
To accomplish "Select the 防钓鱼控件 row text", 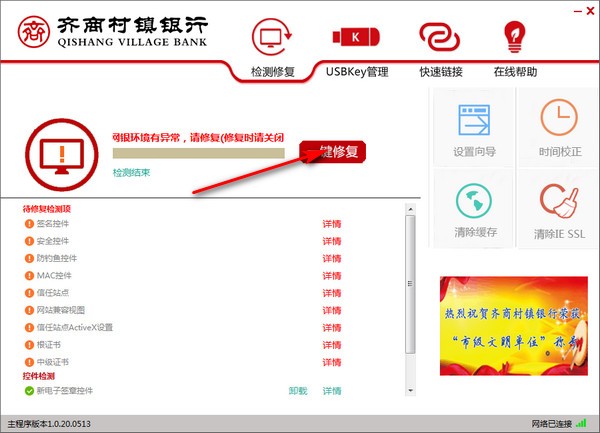I will (x=57, y=258).
